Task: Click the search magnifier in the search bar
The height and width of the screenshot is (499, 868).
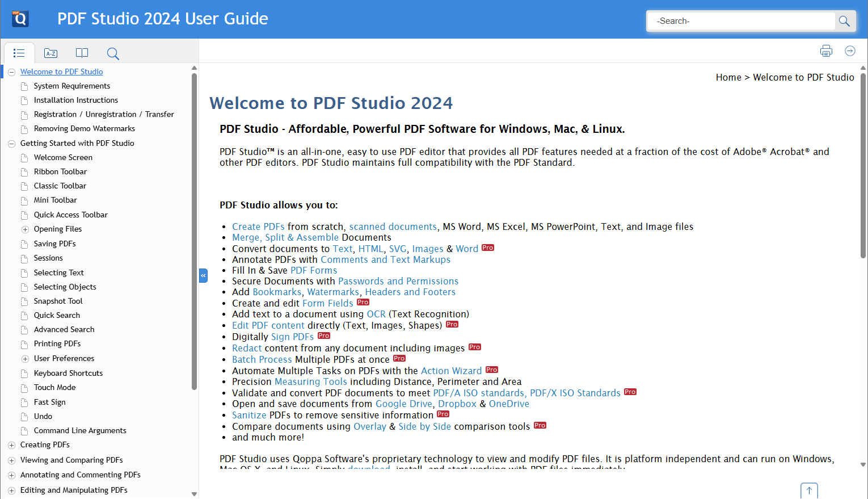Action: [844, 20]
